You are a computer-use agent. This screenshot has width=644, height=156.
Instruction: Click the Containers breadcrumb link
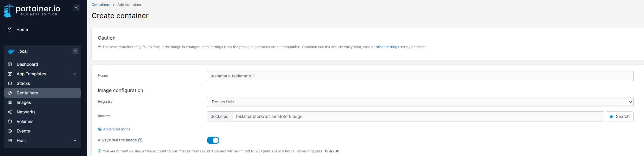click(101, 5)
